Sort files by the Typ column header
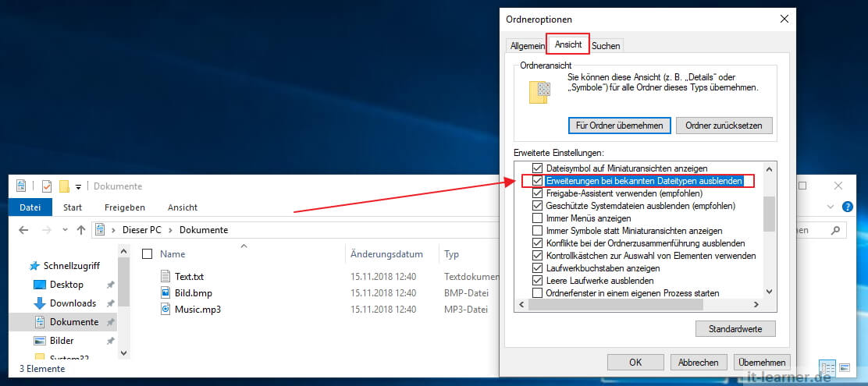This screenshot has height=386, width=868. tap(452, 254)
